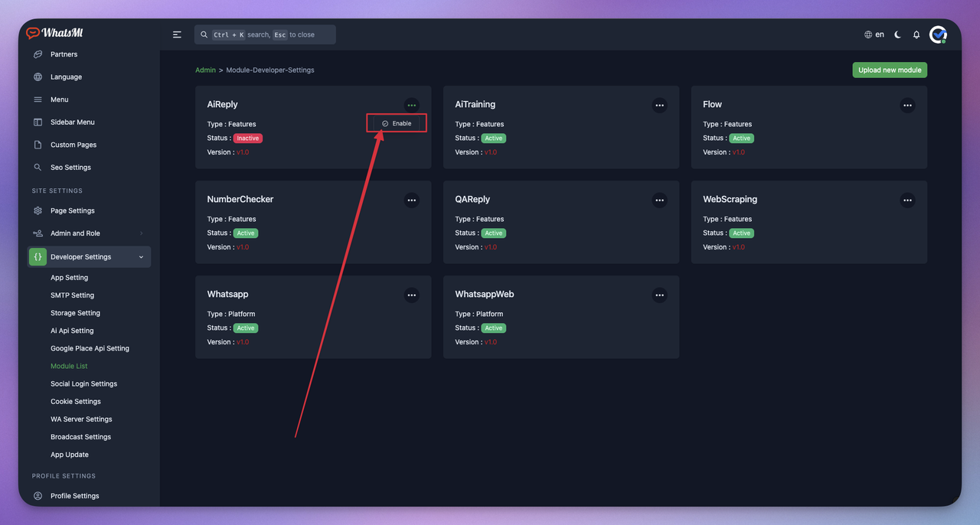Open the QAReply module three-dot menu
The height and width of the screenshot is (525, 980).
659,200
